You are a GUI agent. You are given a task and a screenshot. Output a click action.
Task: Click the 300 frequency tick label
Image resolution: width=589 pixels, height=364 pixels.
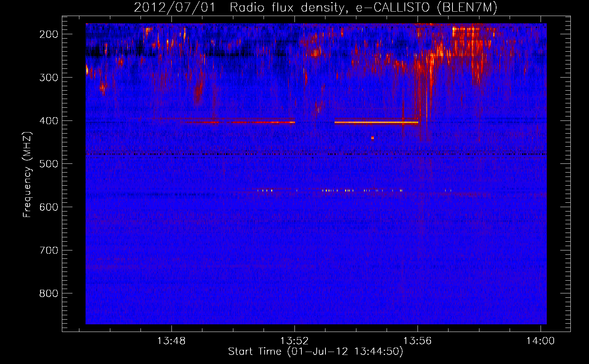click(x=48, y=78)
